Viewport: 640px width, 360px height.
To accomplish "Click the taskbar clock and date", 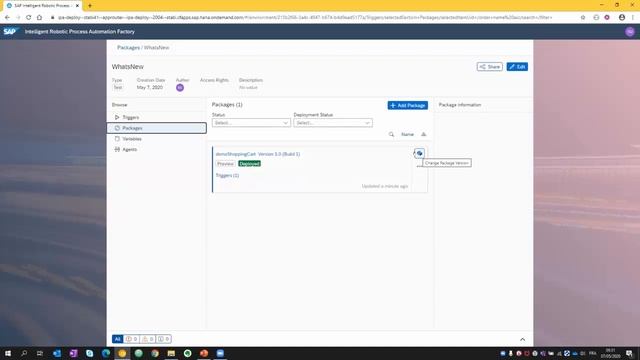I will [x=610, y=353].
